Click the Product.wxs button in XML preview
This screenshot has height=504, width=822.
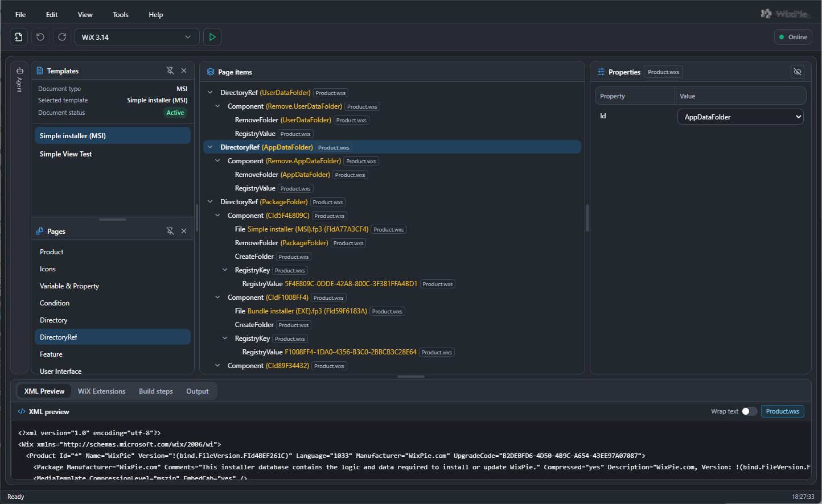coord(783,411)
